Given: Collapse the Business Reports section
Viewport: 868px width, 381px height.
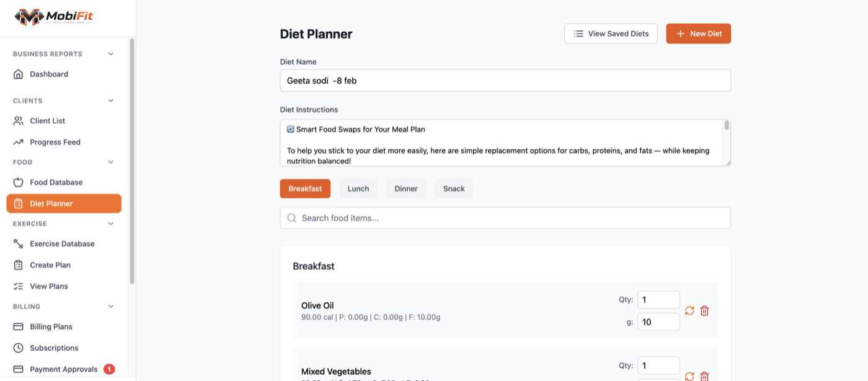Looking at the screenshot, I should 111,54.
